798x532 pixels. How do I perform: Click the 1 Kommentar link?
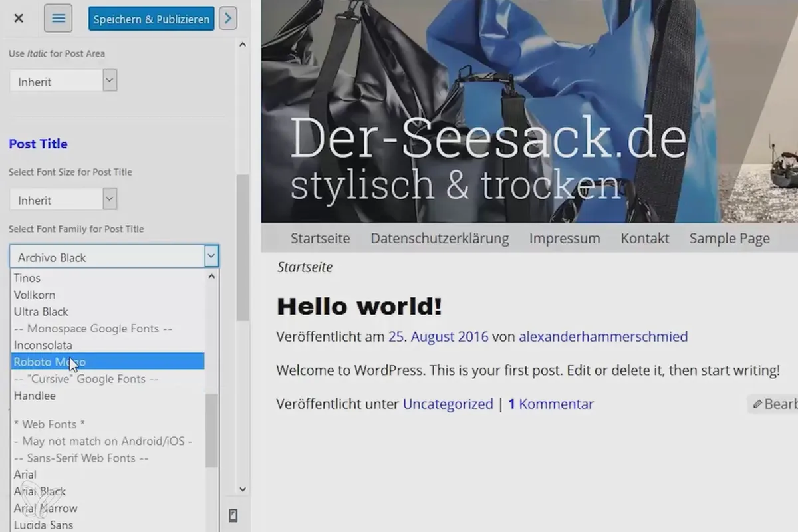551,404
